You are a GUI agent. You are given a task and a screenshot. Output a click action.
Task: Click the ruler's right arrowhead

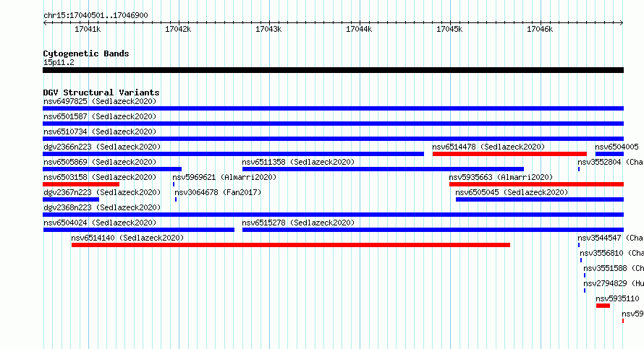tap(622, 23)
